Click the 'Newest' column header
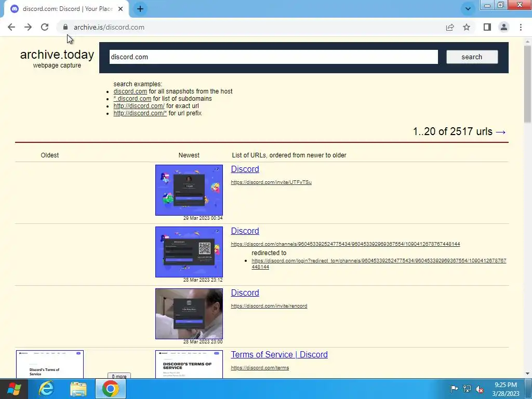Viewport: 532px width, 399px height. [x=189, y=155]
